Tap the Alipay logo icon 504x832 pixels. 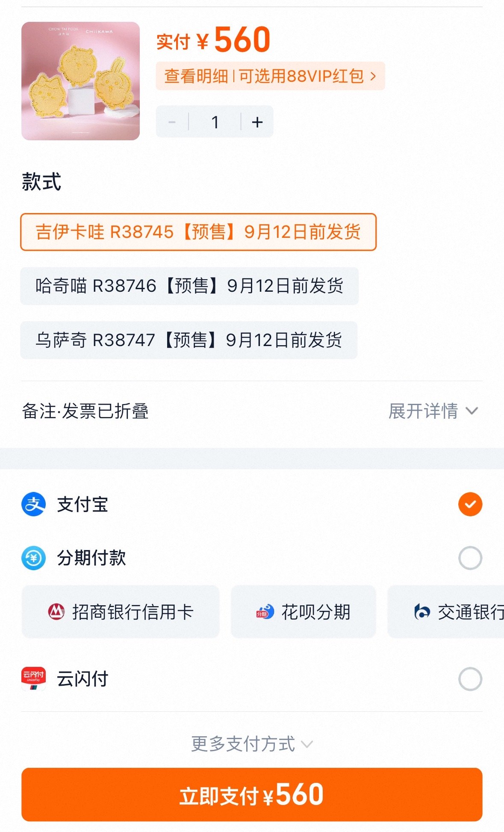pos(33,504)
